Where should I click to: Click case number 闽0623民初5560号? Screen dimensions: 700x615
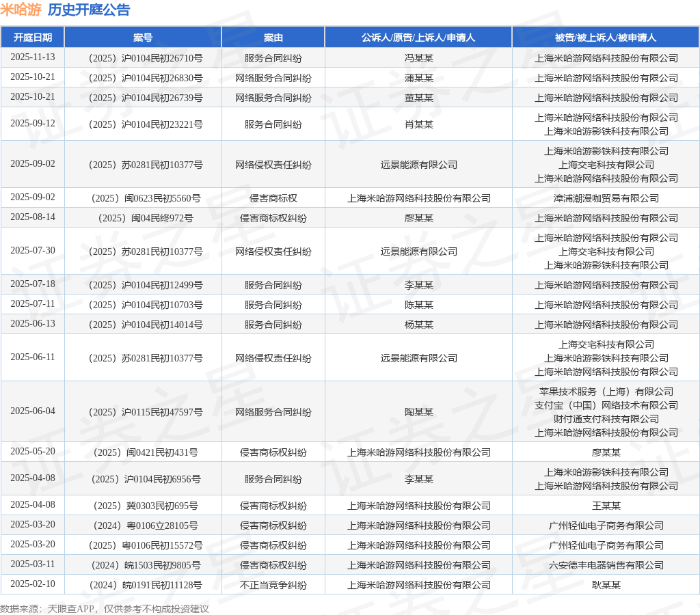click(x=146, y=198)
